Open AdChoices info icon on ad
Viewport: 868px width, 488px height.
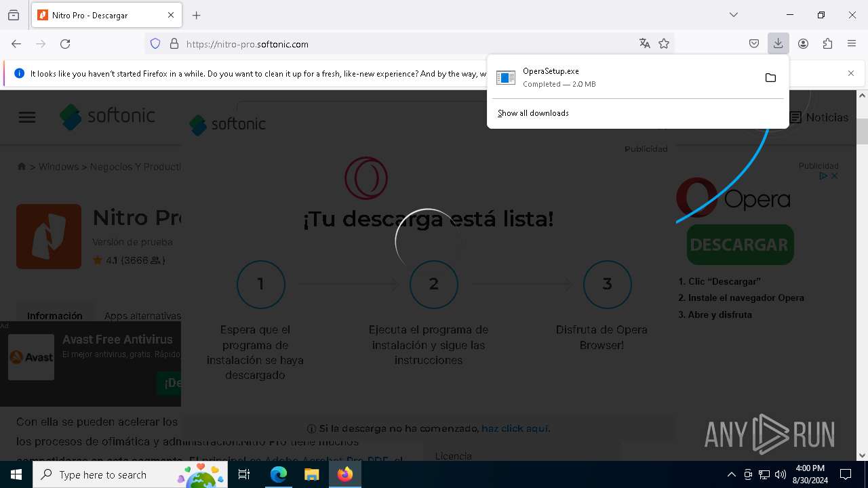pyautogui.click(x=823, y=176)
